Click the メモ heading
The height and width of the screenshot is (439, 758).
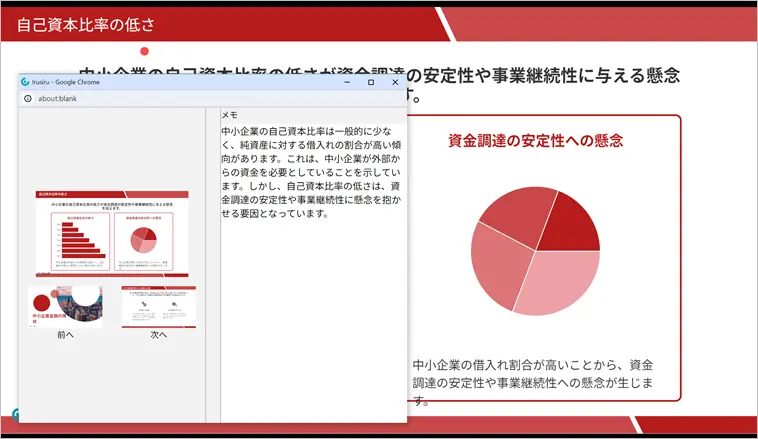(229, 115)
